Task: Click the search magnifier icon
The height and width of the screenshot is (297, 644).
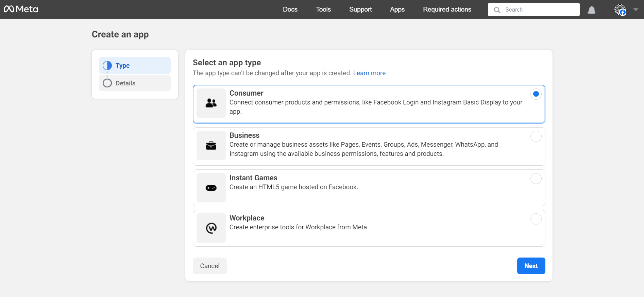Action: 497,10
